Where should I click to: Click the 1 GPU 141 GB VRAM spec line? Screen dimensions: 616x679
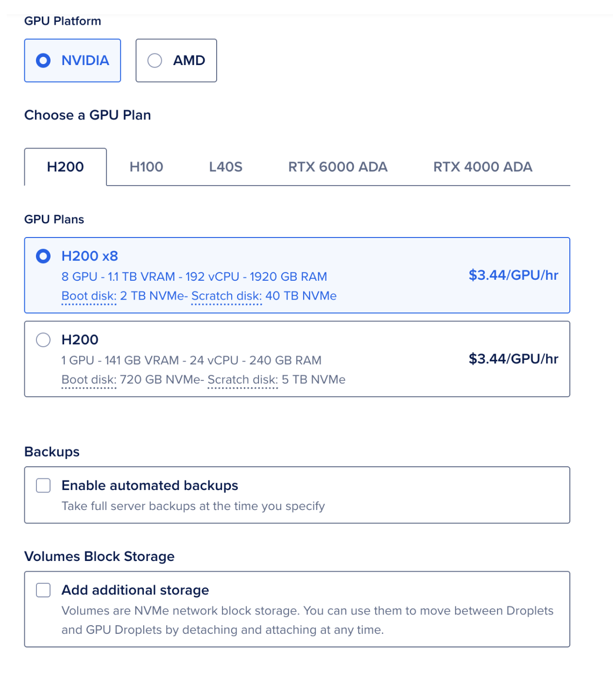coord(191,360)
